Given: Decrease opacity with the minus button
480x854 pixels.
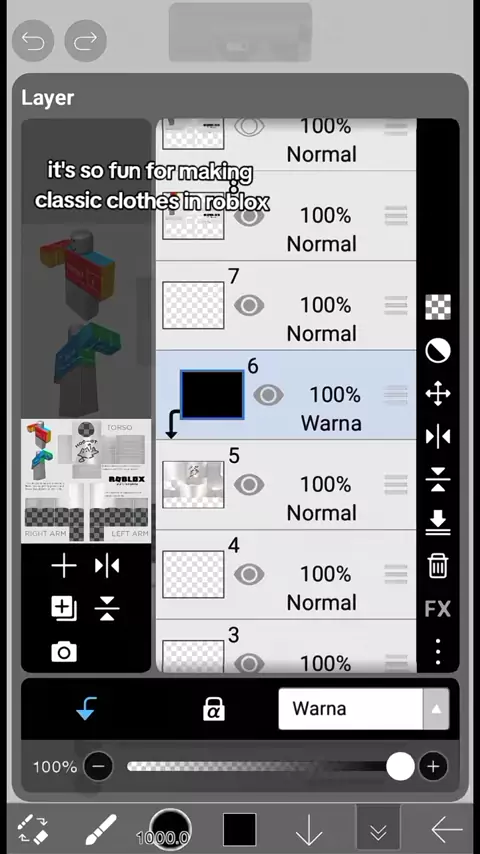Looking at the screenshot, I should [x=99, y=767].
